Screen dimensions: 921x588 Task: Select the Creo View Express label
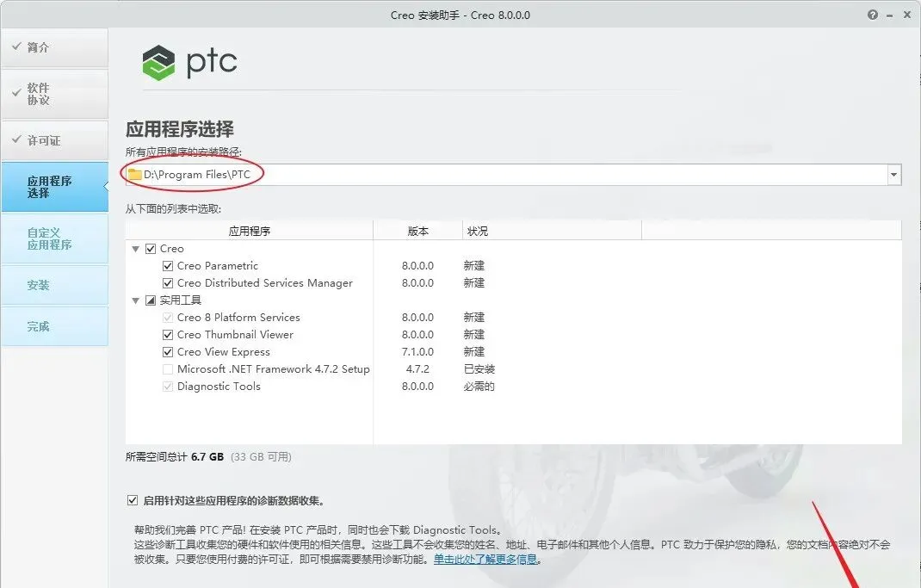tap(223, 352)
